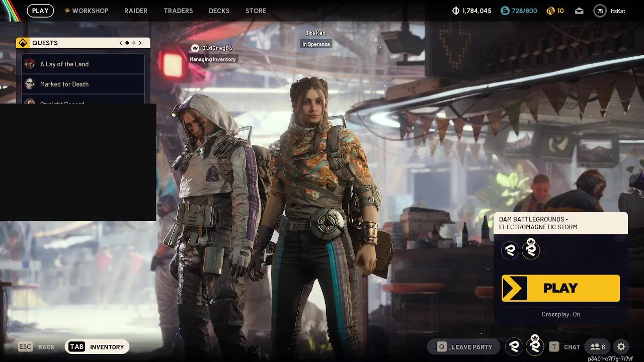This screenshot has width=644, height=362.
Task: Open quest Marked for Death
Action: point(84,84)
